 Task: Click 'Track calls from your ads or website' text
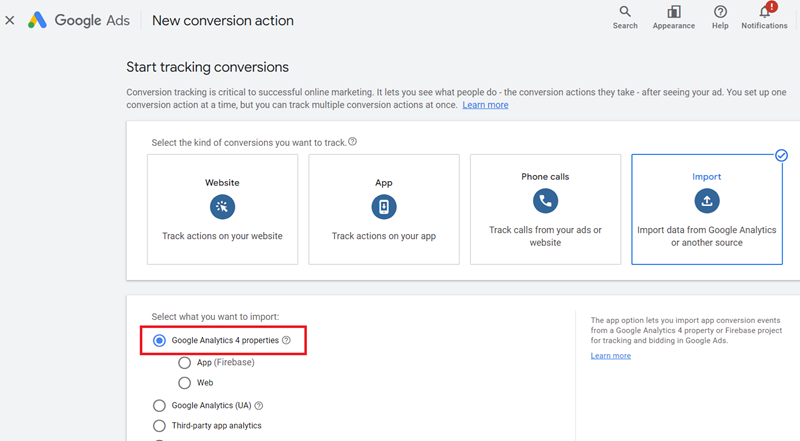(545, 236)
